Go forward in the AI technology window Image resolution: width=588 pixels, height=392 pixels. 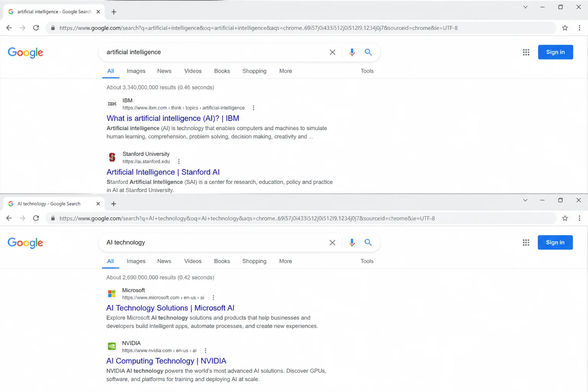click(23, 218)
